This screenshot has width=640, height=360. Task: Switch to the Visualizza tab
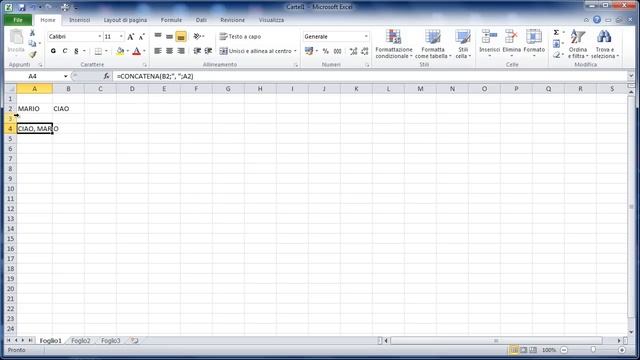pos(271,20)
